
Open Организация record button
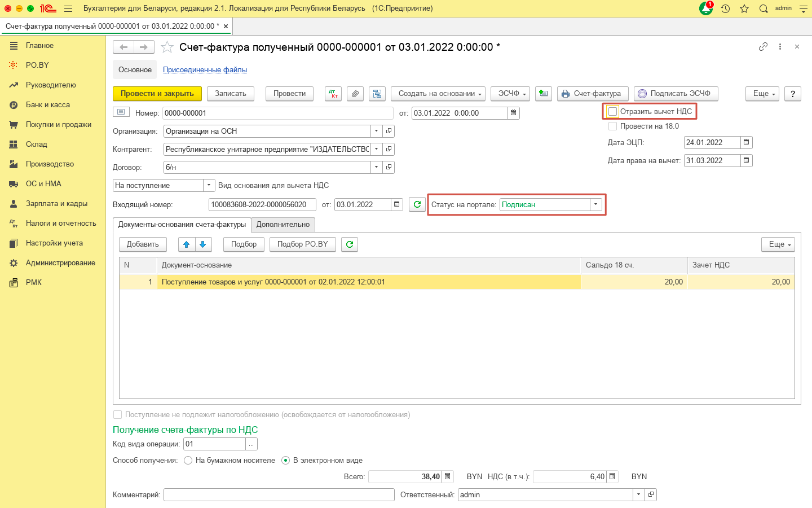(x=389, y=131)
